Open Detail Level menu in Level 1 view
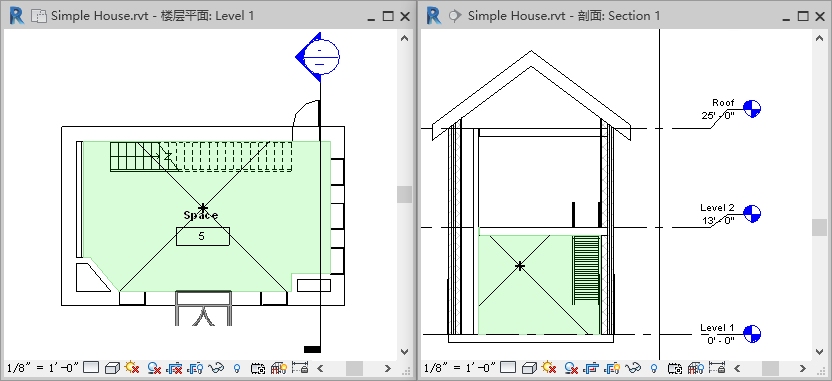 pos(91,367)
